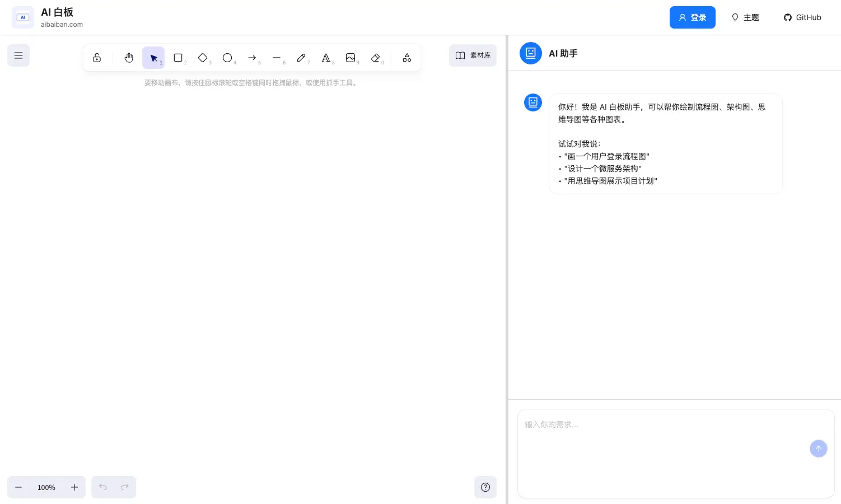Click the 登录 login button
The image size is (841, 504).
tap(693, 17)
